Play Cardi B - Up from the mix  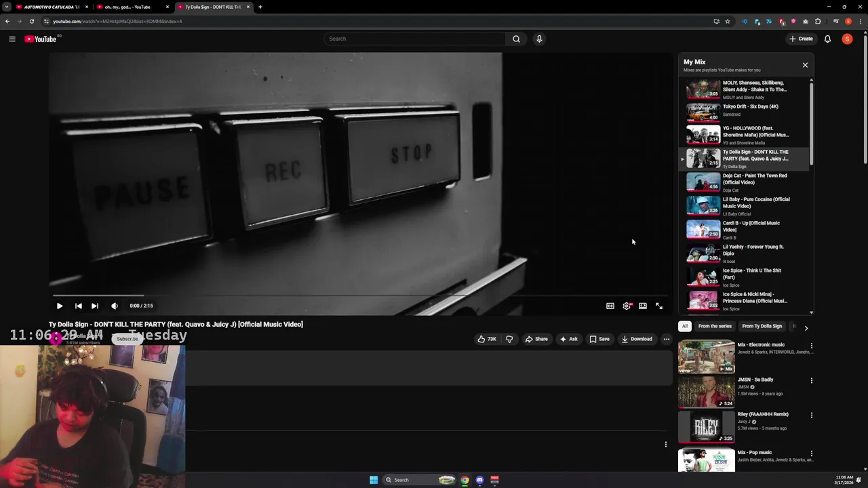[x=745, y=230]
